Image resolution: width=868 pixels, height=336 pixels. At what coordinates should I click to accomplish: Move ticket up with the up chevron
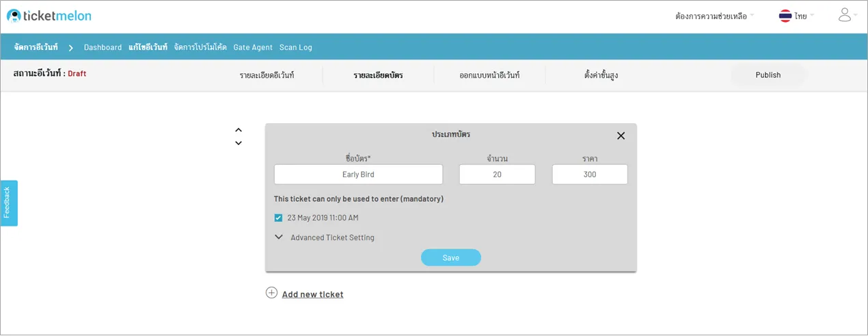239,129
